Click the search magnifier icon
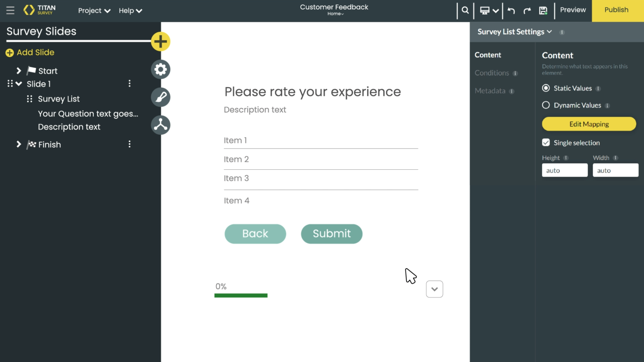 tap(465, 11)
